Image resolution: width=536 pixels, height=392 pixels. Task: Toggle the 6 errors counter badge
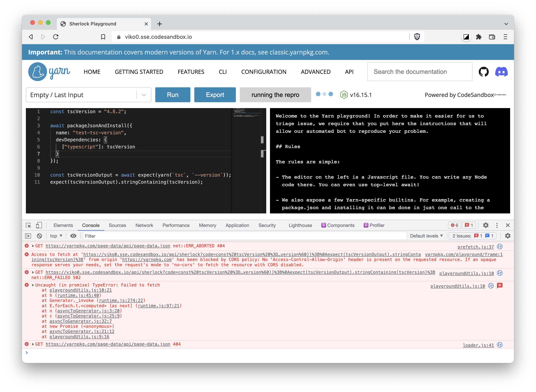(454, 225)
